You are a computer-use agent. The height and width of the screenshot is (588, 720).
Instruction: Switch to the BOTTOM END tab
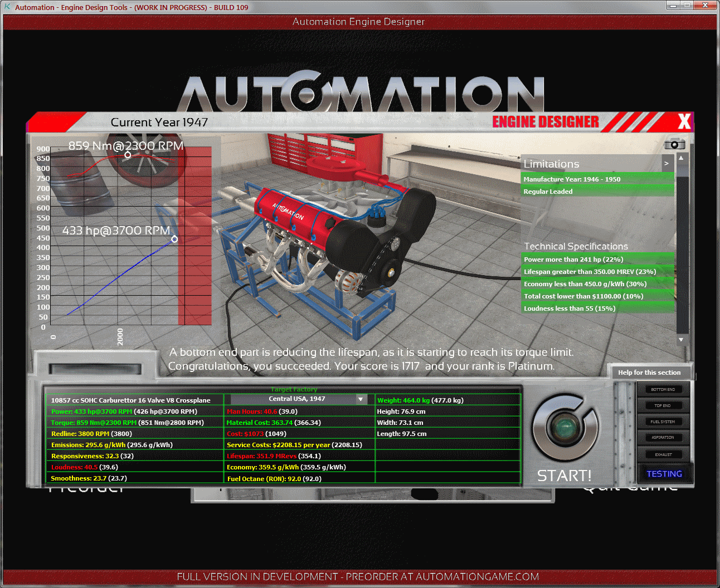tap(663, 389)
